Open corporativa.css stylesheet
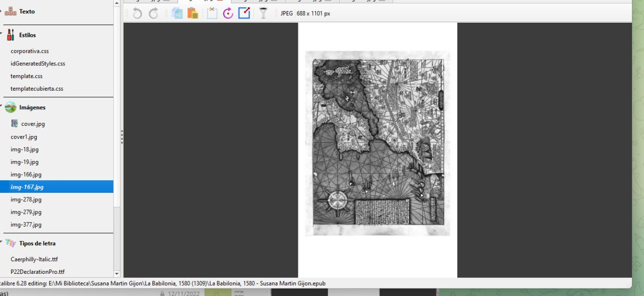The image size is (644, 296). 30,51
